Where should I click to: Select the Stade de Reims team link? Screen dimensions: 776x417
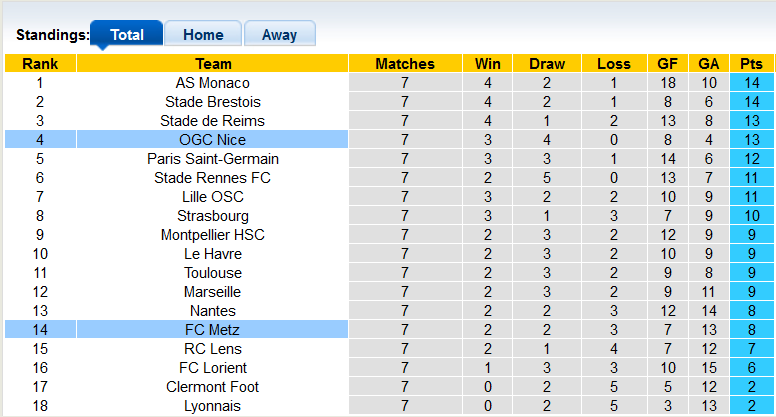coord(212,121)
